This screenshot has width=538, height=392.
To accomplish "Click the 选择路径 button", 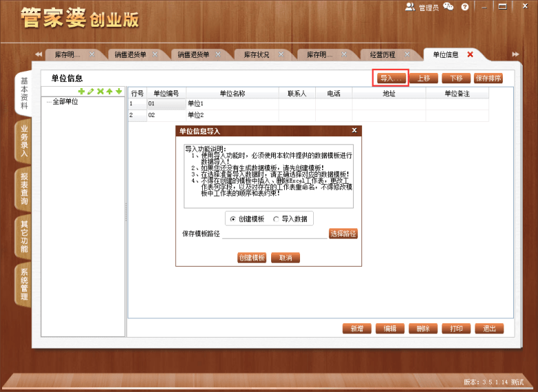I will [x=343, y=234].
